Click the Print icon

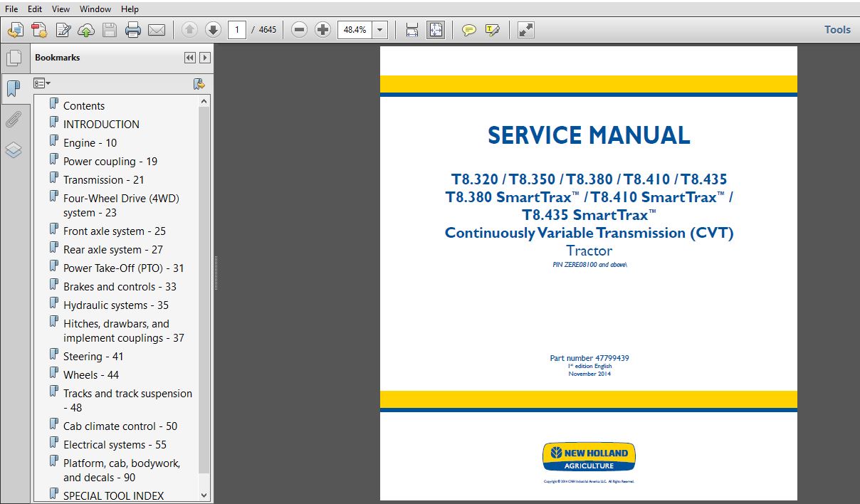(133, 30)
